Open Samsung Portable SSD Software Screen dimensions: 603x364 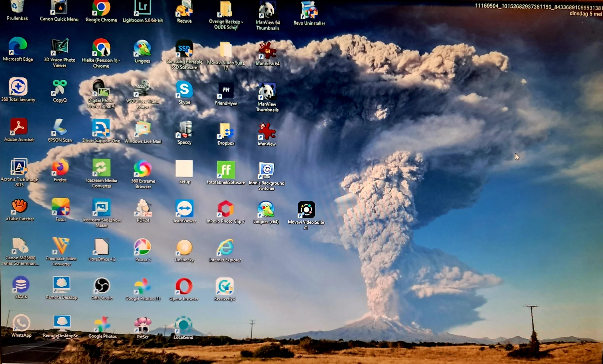click(184, 49)
